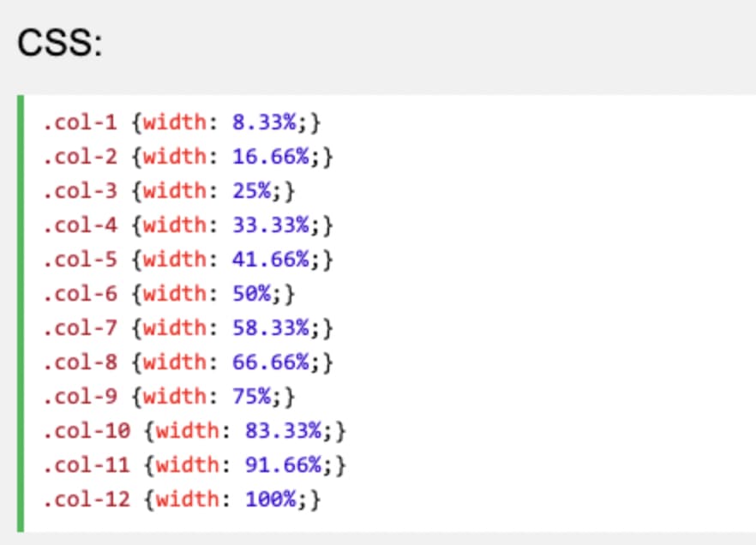Click the .col-6 selector text
The image size is (756, 545).
tap(79, 294)
